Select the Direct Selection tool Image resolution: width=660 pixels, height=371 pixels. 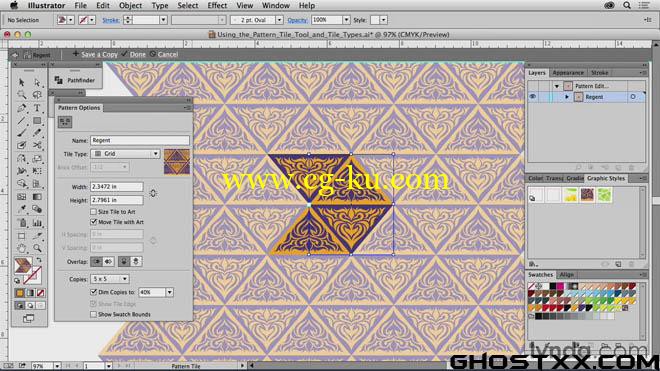(x=37, y=83)
